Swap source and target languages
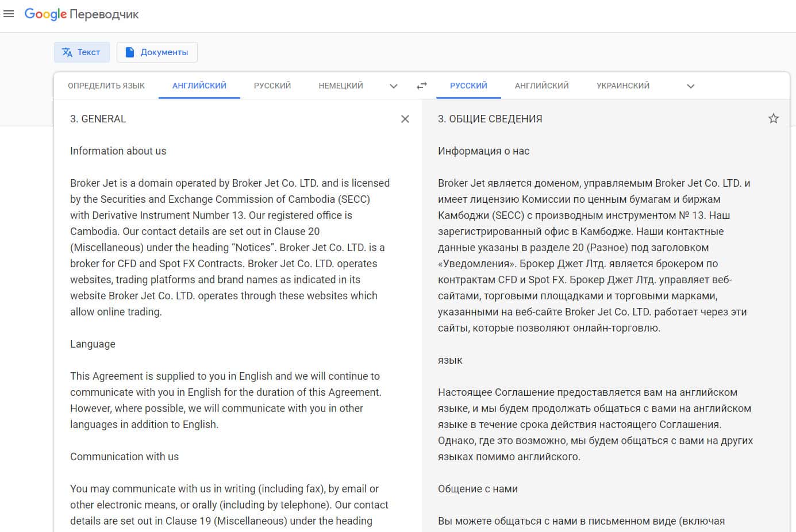796x532 pixels. [x=422, y=86]
